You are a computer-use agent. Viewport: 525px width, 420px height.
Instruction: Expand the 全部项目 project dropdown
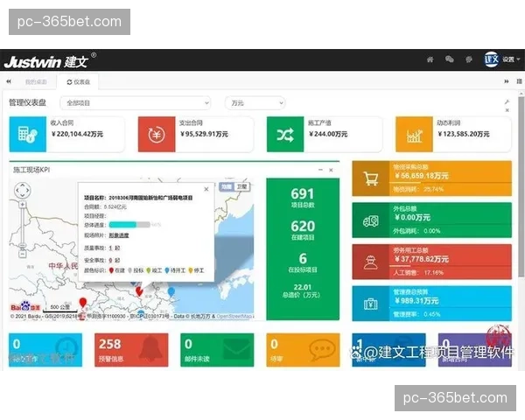[x=136, y=102]
